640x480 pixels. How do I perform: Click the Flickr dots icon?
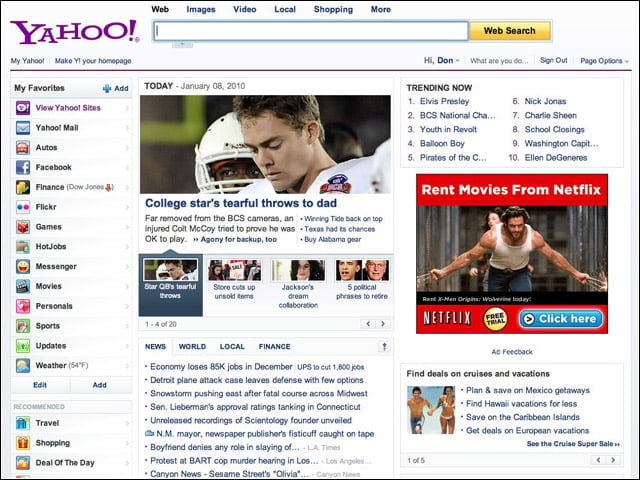click(23, 207)
